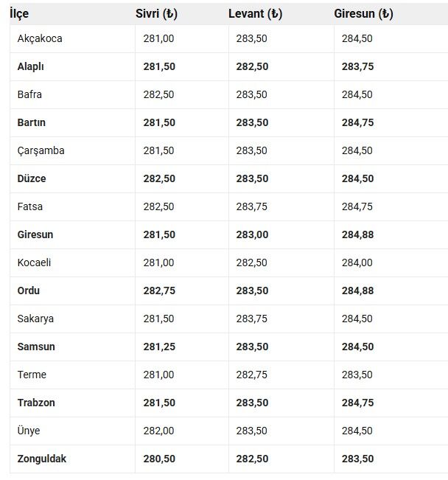Image resolution: width=448 pixels, height=480 pixels.
Task: Select the Giresun (₺) column header
Action: pos(363,14)
